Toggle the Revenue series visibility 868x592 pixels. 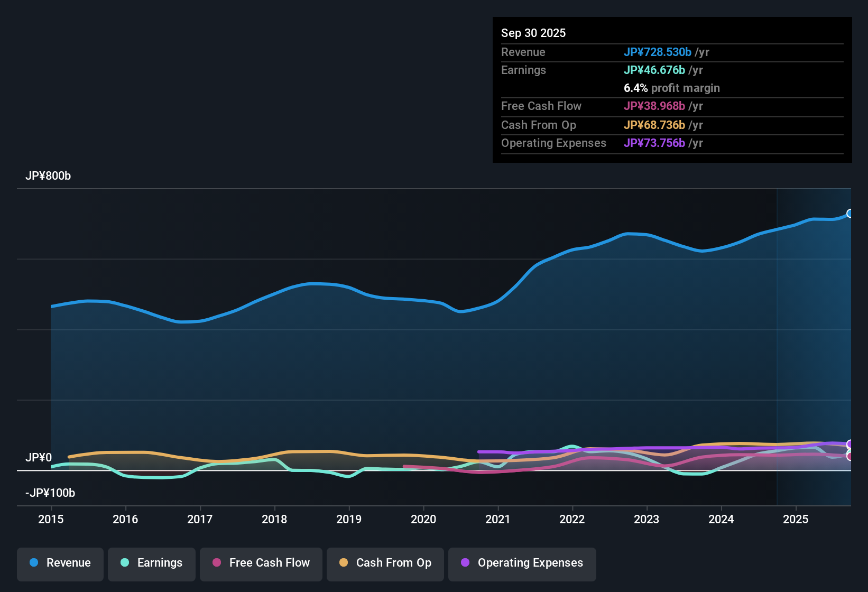pyautogui.click(x=60, y=563)
